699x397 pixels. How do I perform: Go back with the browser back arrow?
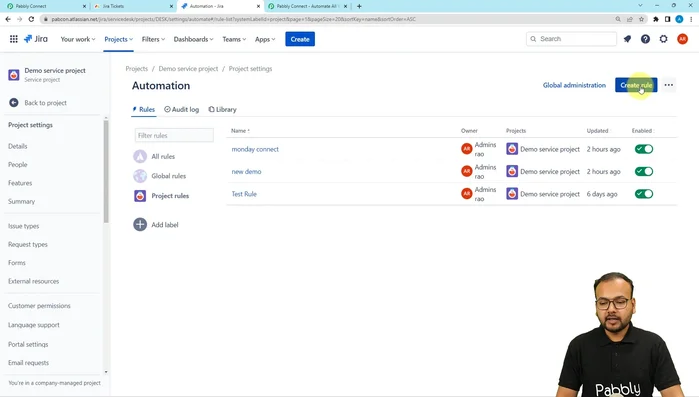pyautogui.click(x=8, y=19)
